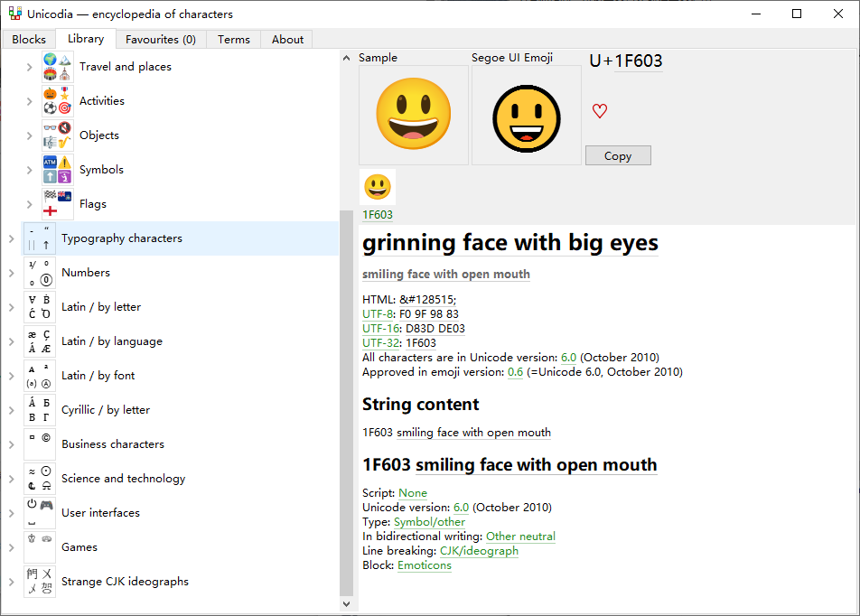
Task: Click the Games category icon
Action: tap(40, 547)
